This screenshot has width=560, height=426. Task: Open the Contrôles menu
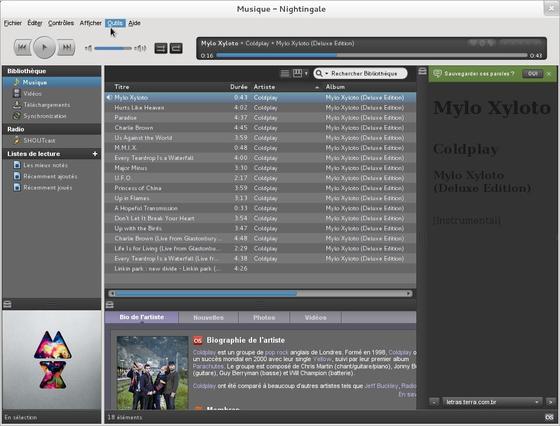61,23
